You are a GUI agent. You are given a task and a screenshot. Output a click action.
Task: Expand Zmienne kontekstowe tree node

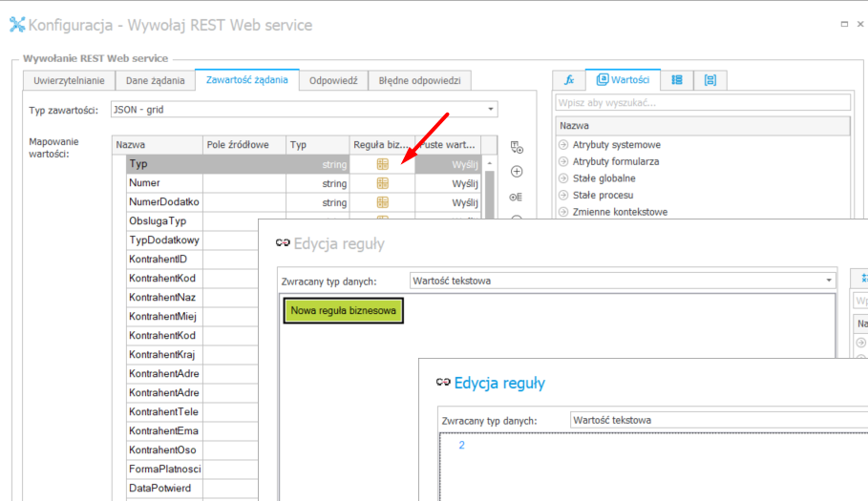[x=563, y=212]
